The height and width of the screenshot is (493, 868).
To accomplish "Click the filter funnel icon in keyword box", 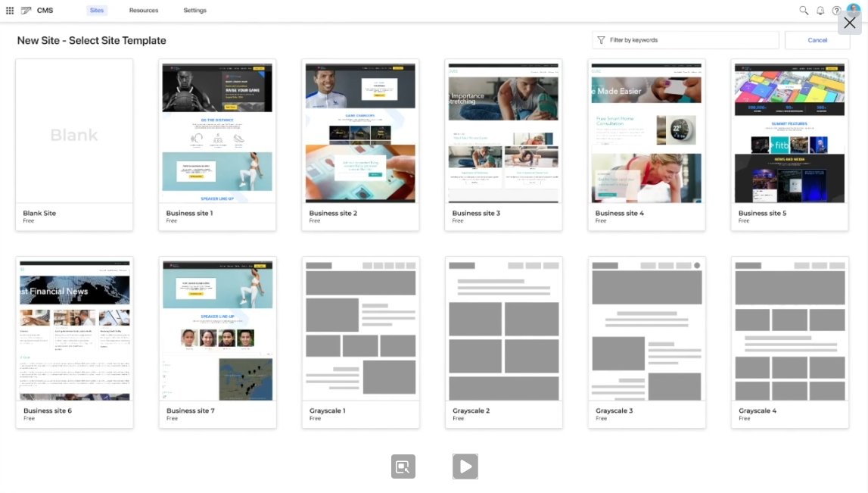I will point(602,39).
